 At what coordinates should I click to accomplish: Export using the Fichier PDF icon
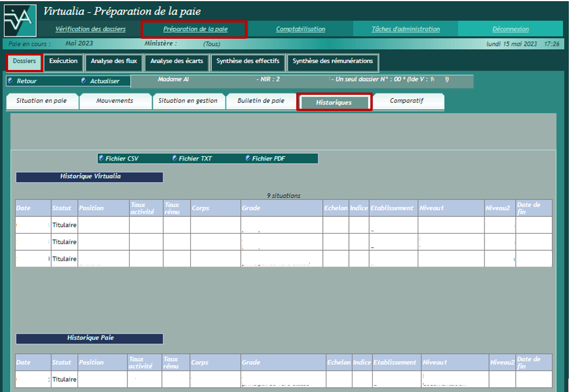point(248,158)
